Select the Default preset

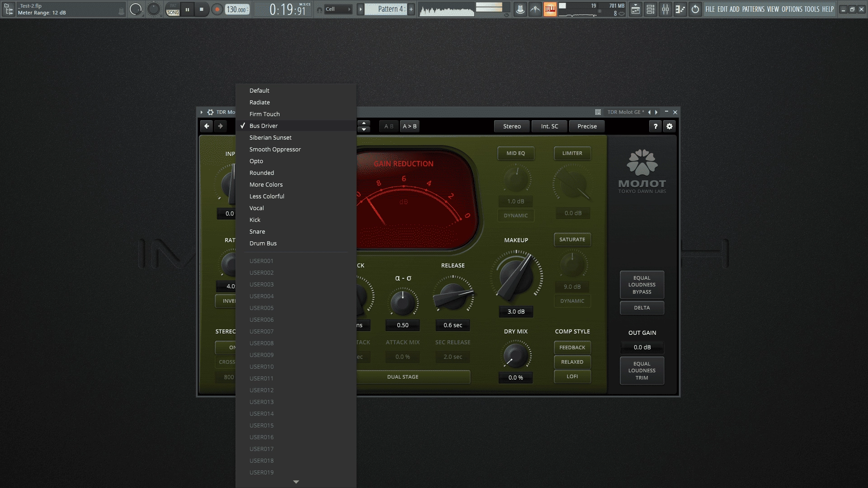click(x=296, y=90)
